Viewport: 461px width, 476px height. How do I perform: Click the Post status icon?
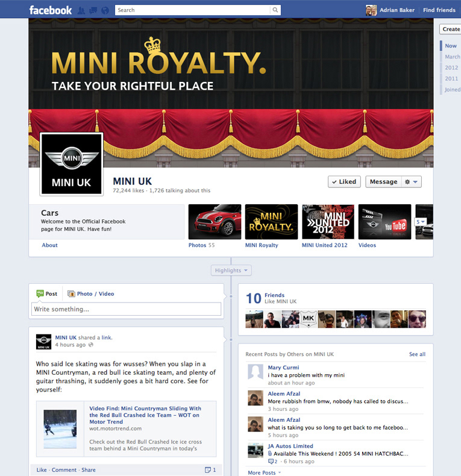tap(40, 293)
